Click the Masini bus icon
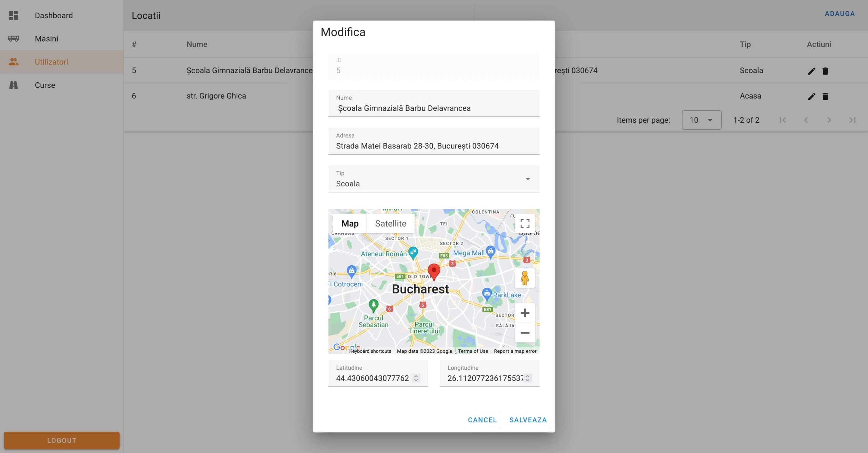The image size is (868, 453). (x=14, y=39)
